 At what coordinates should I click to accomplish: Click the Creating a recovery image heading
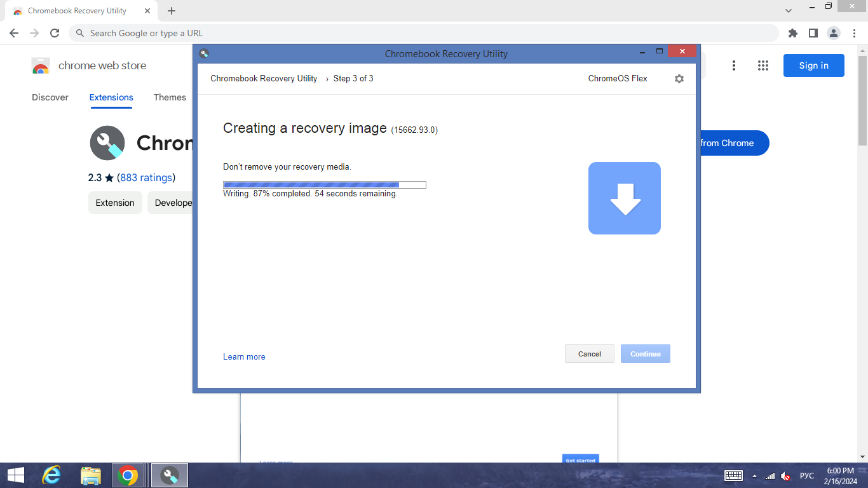(305, 128)
